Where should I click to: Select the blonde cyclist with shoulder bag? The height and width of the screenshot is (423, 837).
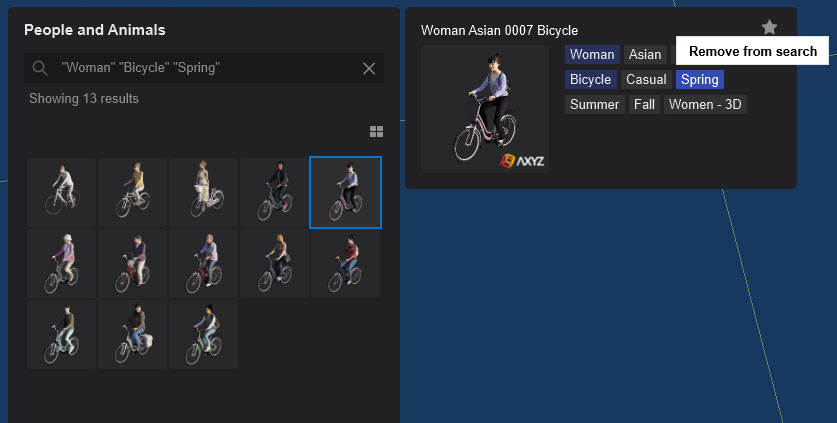point(275,263)
